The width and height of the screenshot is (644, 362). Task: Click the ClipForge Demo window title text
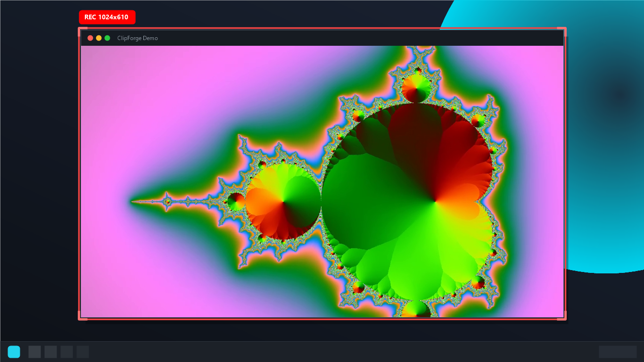pyautogui.click(x=138, y=38)
